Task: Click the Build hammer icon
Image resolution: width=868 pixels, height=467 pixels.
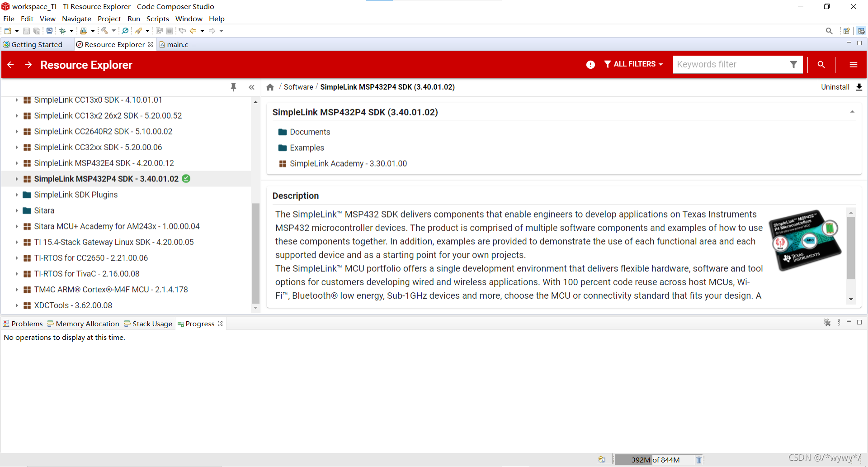Action: pos(104,31)
